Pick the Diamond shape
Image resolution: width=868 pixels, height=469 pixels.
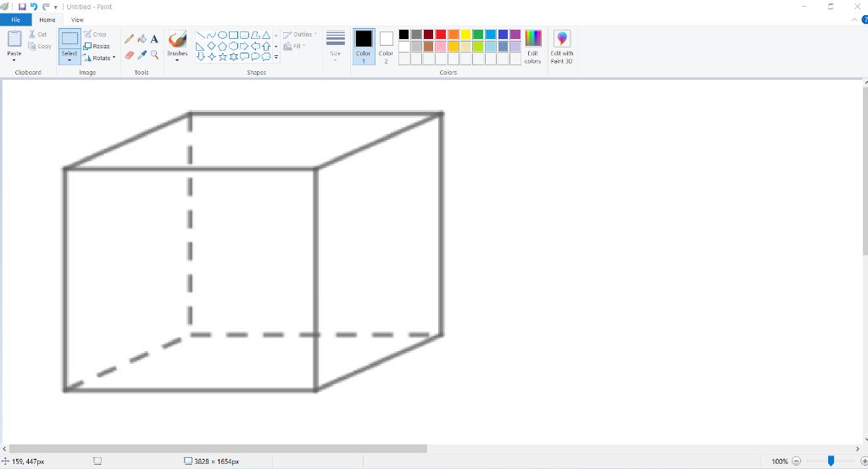pyautogui.click(x=211, y=46)
